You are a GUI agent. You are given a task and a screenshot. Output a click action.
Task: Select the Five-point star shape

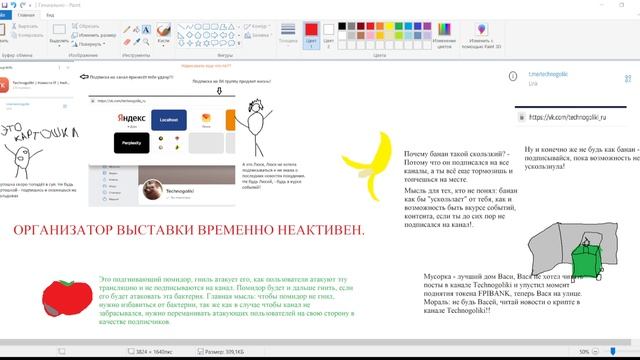click(x=198, y=43)
